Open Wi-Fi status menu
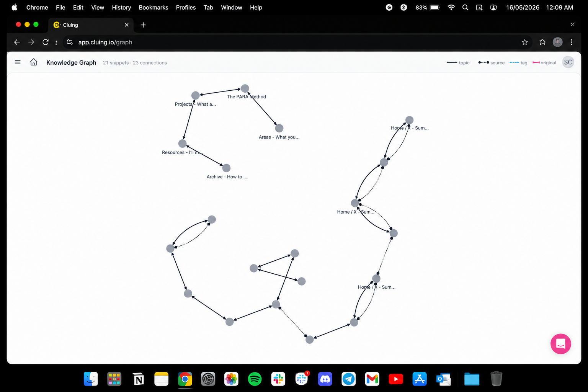588x392 pixels. tap(451, 7)
